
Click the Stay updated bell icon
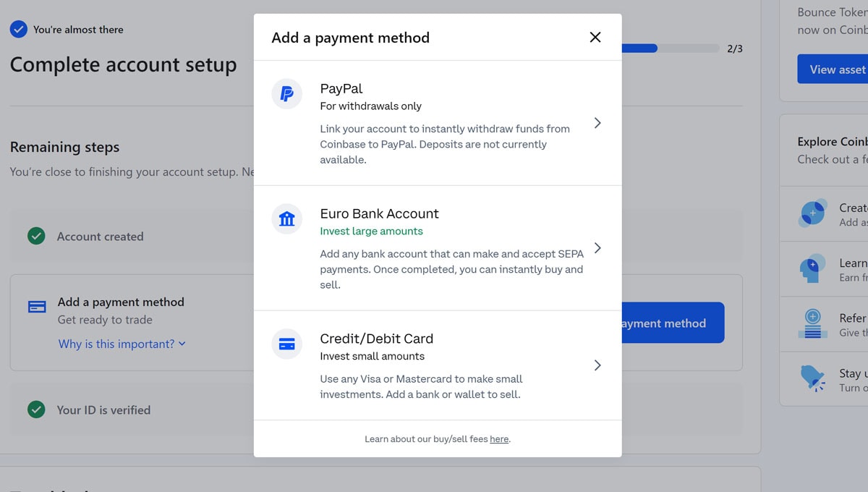click(813, 379)
